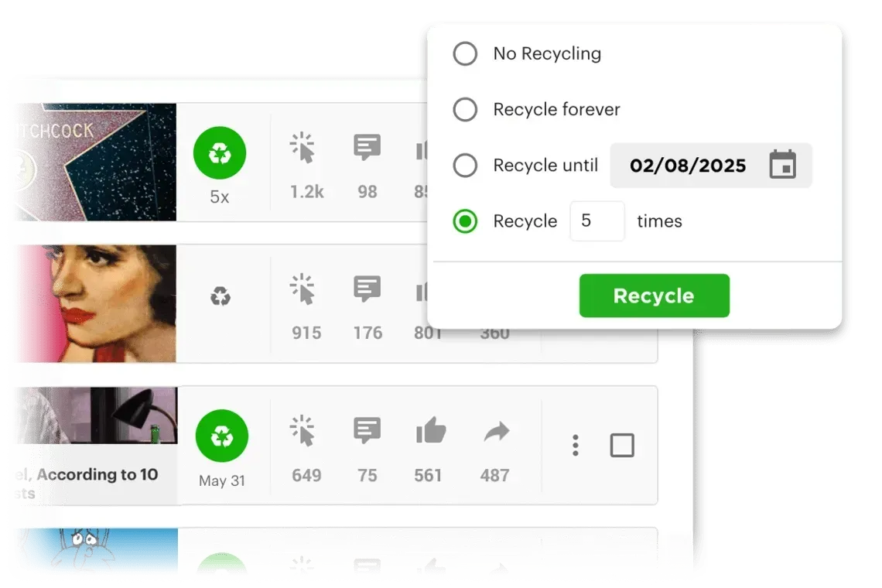Select the No Recycling option

465,53
